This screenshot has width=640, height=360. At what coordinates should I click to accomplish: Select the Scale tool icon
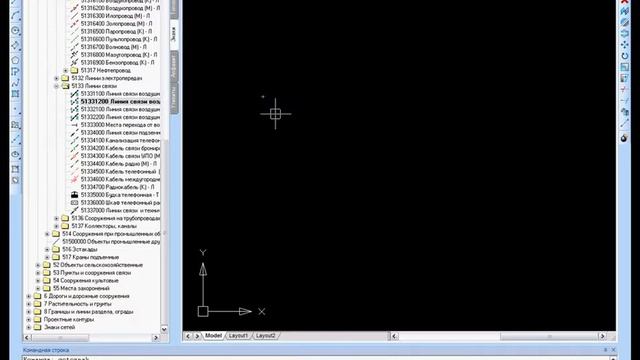[624, 67]
